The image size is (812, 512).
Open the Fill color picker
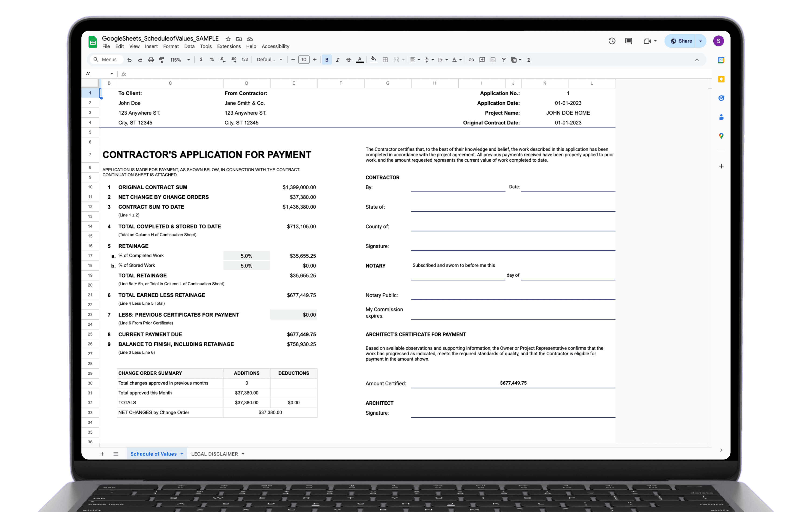coord(373,60)
